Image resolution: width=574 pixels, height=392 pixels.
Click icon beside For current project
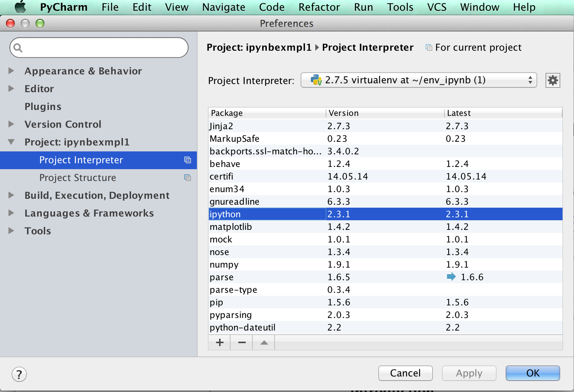(x=429, y=47)
